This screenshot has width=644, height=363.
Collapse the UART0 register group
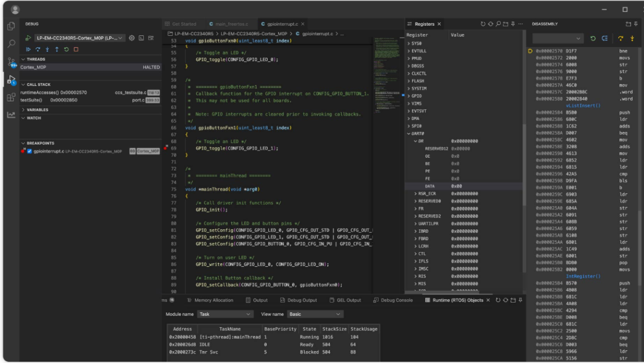(x=408, y=134)
